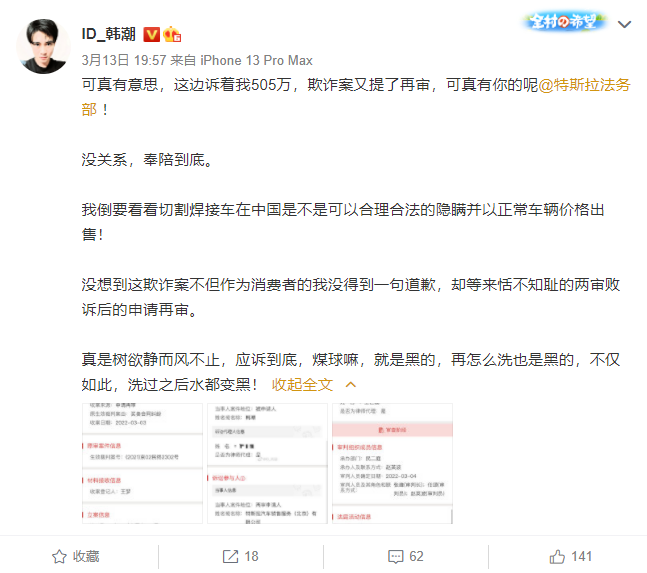This screenshot has height=573, width=647.
Task: Open third attached screenshot thumbnail
Action: pyautogui.click(x=392, y=463)
